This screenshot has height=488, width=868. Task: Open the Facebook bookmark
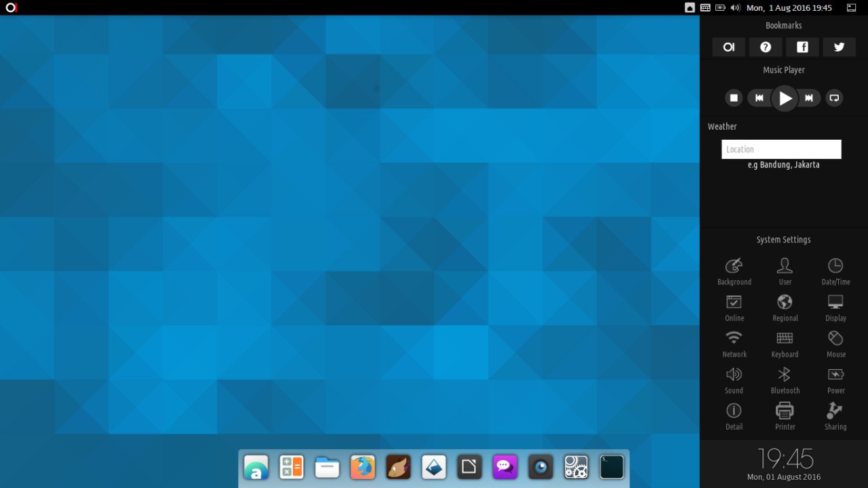point(802,47)
